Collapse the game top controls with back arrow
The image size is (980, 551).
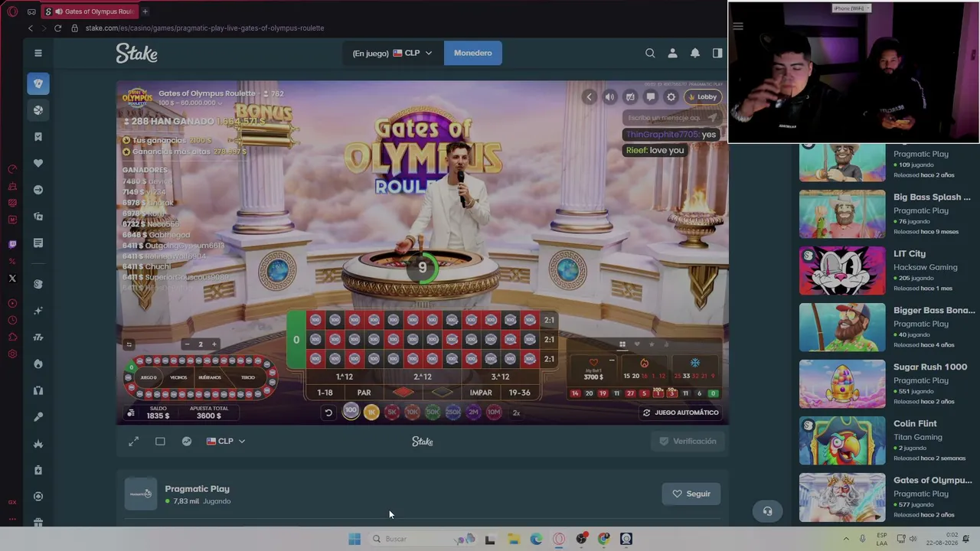[589, 97]
